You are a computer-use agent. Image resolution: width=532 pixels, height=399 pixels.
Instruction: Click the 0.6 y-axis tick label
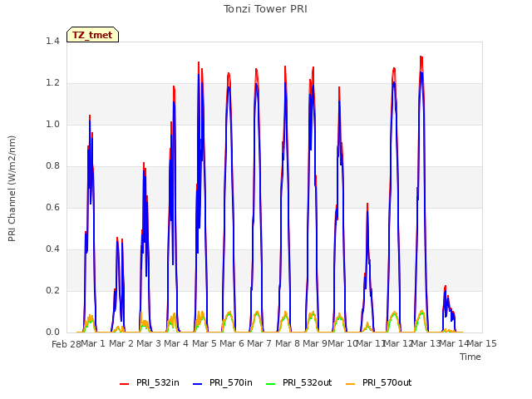pos(52,208)
